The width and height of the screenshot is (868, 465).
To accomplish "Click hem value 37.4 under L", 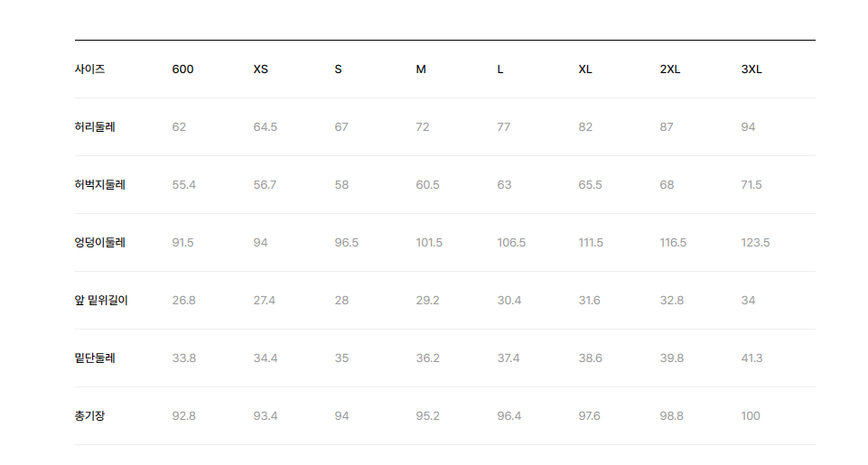I will [x=509, y=358].
